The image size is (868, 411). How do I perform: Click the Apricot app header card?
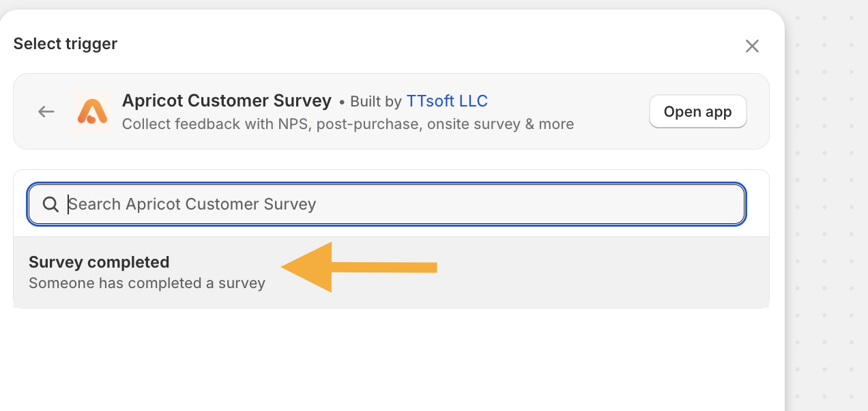pos(391,111)
